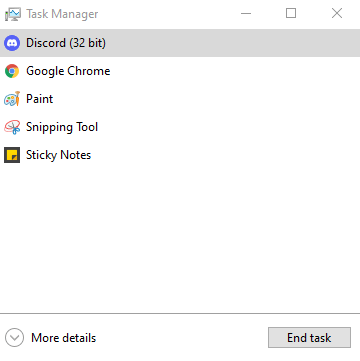Select the "Sticky Notes" text
This screenshot has width=360, height=361.
(x=58, y=155)
